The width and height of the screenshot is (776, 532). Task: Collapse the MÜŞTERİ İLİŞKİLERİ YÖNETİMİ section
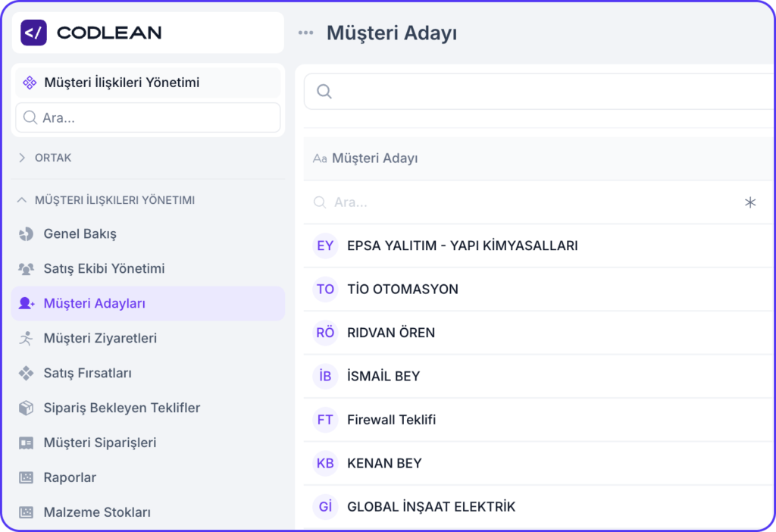pos(114,200)
